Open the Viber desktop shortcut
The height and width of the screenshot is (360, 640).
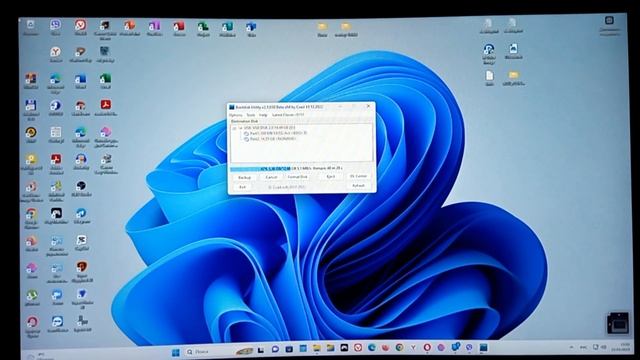click(x=56, y=27)
